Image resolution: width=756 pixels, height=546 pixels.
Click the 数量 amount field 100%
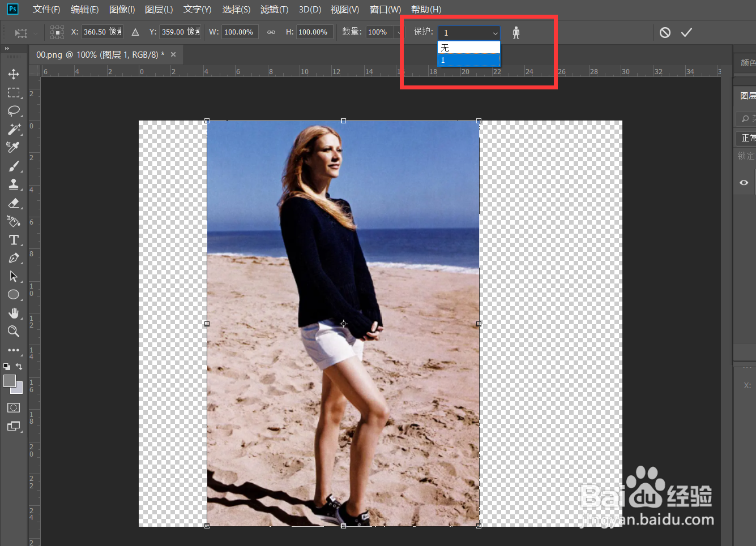[379, 32]
